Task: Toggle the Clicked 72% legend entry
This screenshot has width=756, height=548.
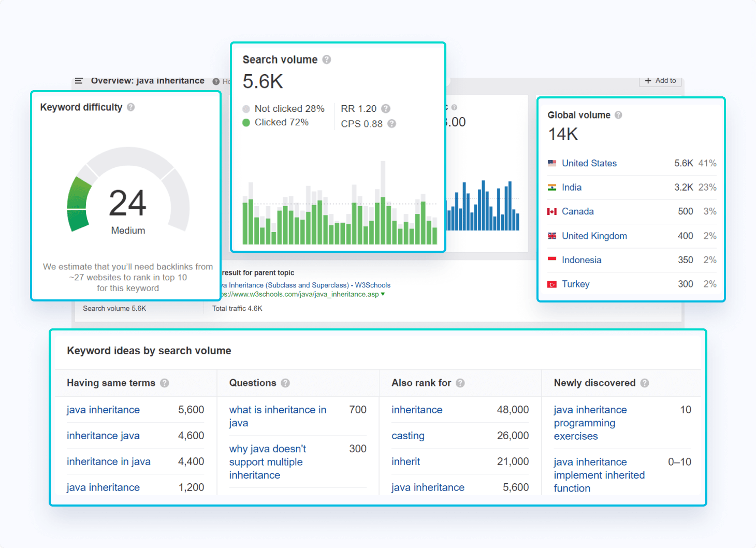Action: click(276, 122)
